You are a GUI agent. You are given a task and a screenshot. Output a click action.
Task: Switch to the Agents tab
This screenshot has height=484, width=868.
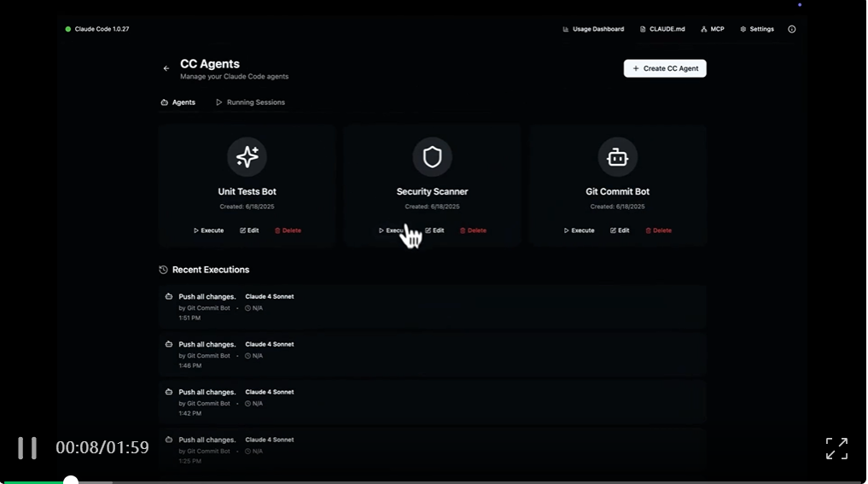178,102
